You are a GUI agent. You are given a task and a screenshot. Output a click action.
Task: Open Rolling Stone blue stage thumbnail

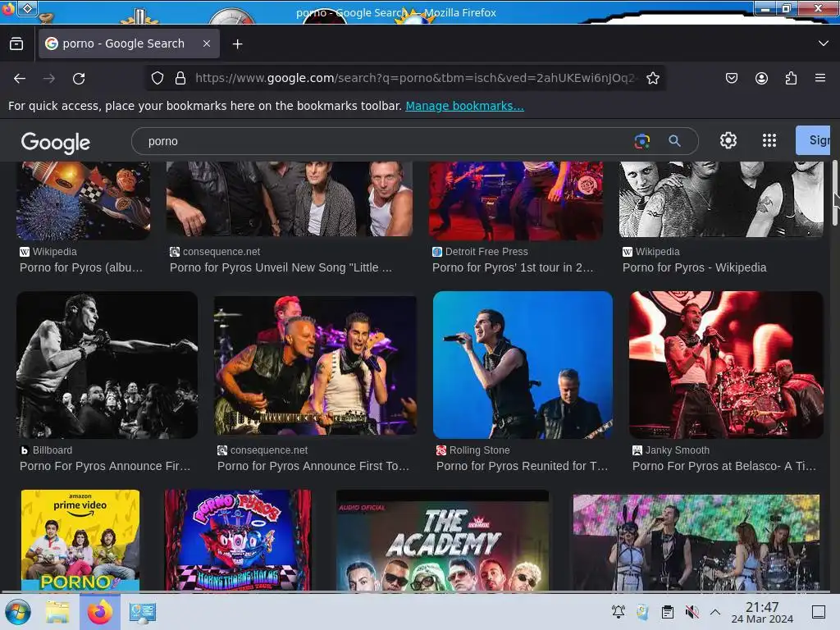click(523, 365)
